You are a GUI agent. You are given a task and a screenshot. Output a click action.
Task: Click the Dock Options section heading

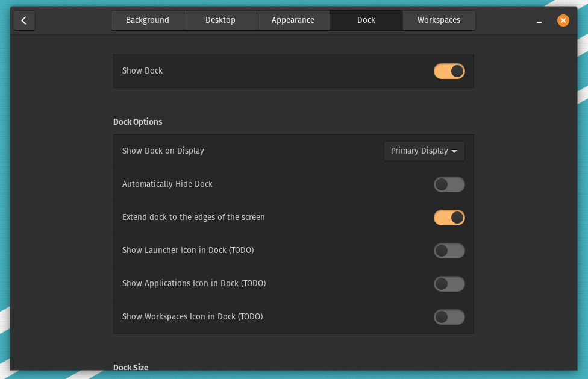[x=138, y=122]
